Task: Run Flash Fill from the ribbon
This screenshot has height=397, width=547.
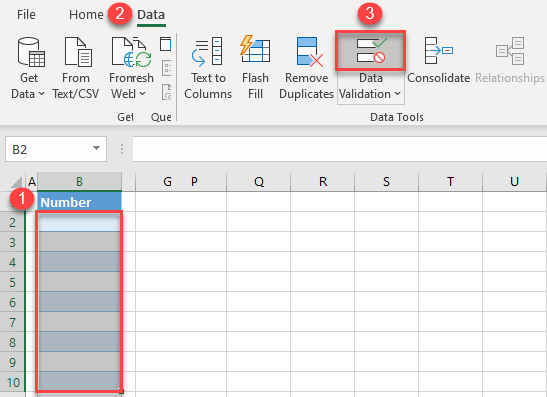Action: (255, 50)
